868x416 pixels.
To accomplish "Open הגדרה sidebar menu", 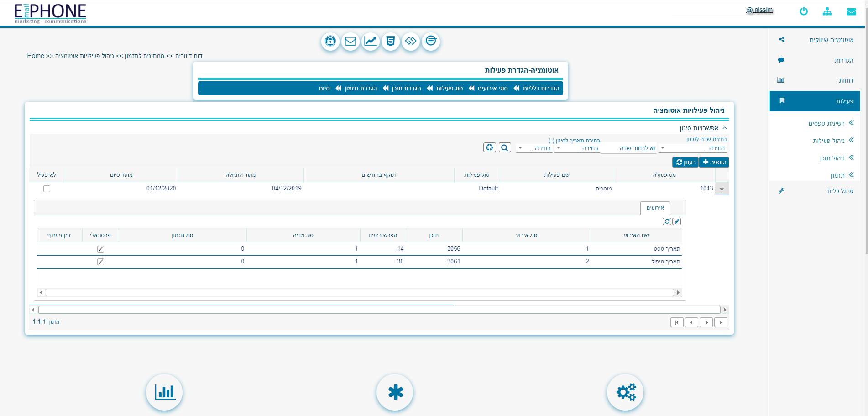I will (815, 60).
